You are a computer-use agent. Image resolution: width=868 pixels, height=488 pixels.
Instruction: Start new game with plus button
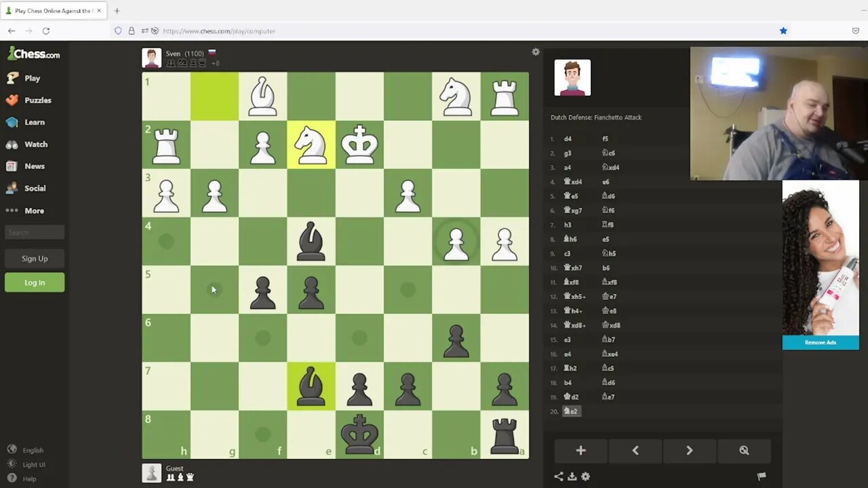coord(580,451)
